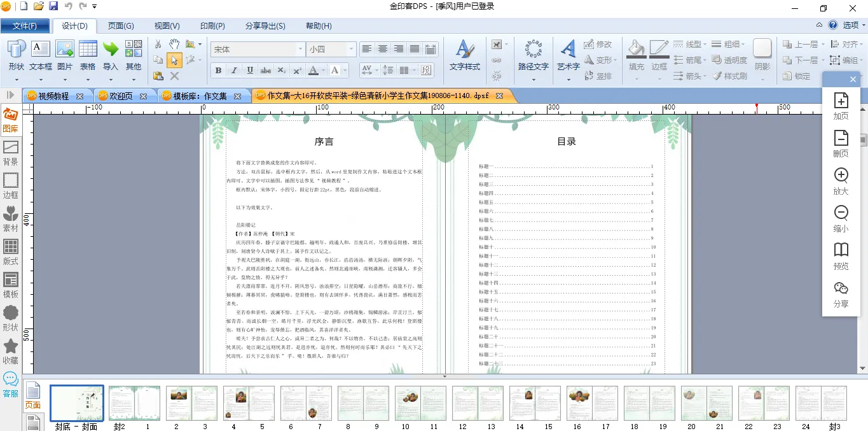The height and width of the screenshot is (431, 868).
Task: Toggle bold formatting
Action: coord(218,70)
